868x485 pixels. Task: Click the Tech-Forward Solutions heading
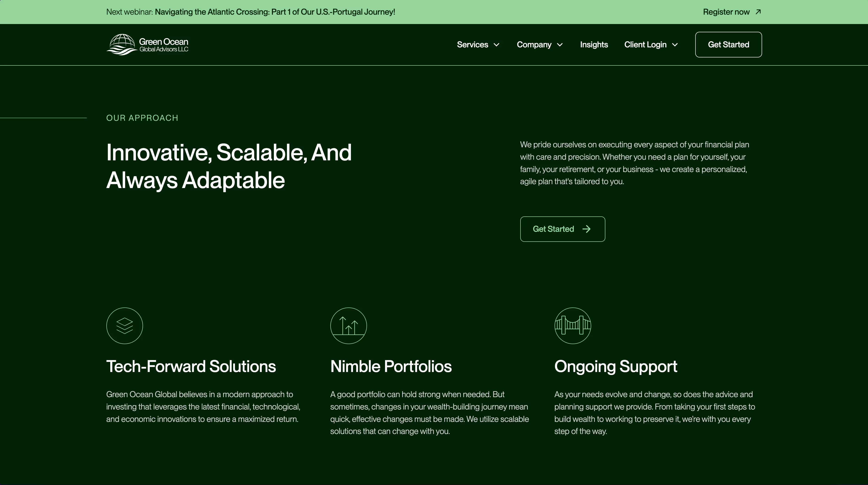[191, 366]
